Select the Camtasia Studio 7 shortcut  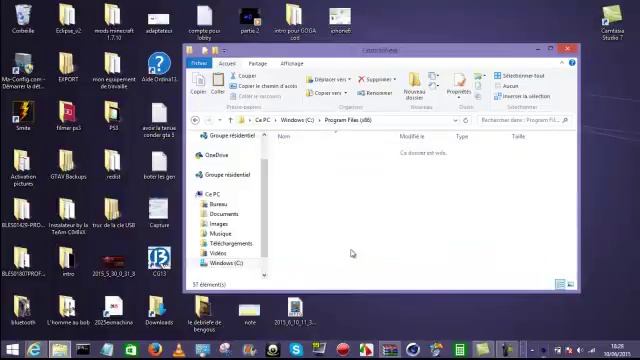[612, 22]
